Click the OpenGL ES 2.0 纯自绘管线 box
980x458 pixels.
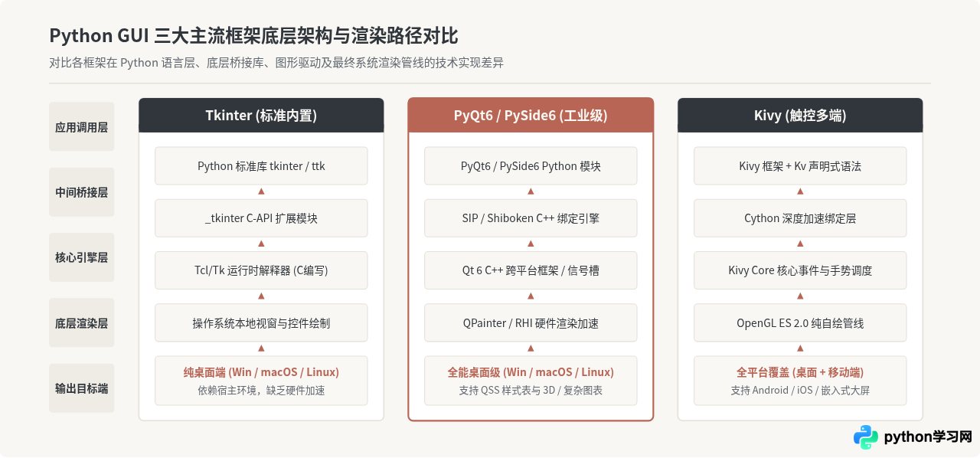(x=800, y=323)
